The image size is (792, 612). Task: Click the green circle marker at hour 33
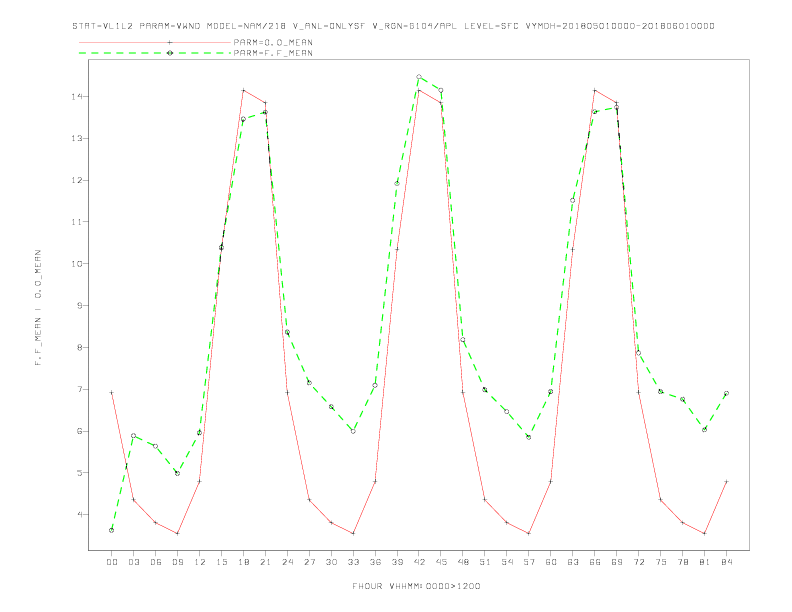[353, 431]
